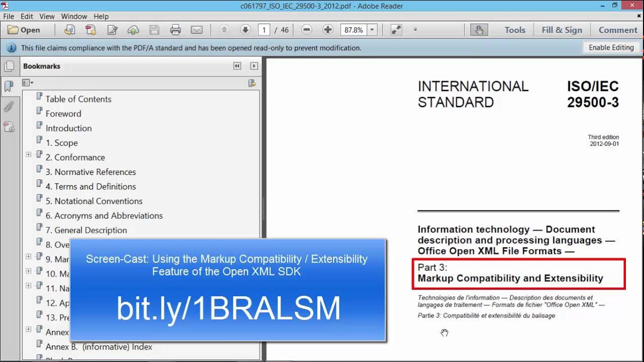Open the Edit menu
Image resolution: width=644 pixels, height=362 pixels.
point(27,17)
